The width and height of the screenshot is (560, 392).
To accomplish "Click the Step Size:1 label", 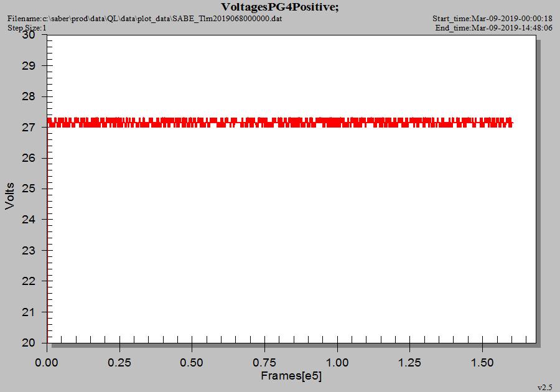I will (27, 28).
